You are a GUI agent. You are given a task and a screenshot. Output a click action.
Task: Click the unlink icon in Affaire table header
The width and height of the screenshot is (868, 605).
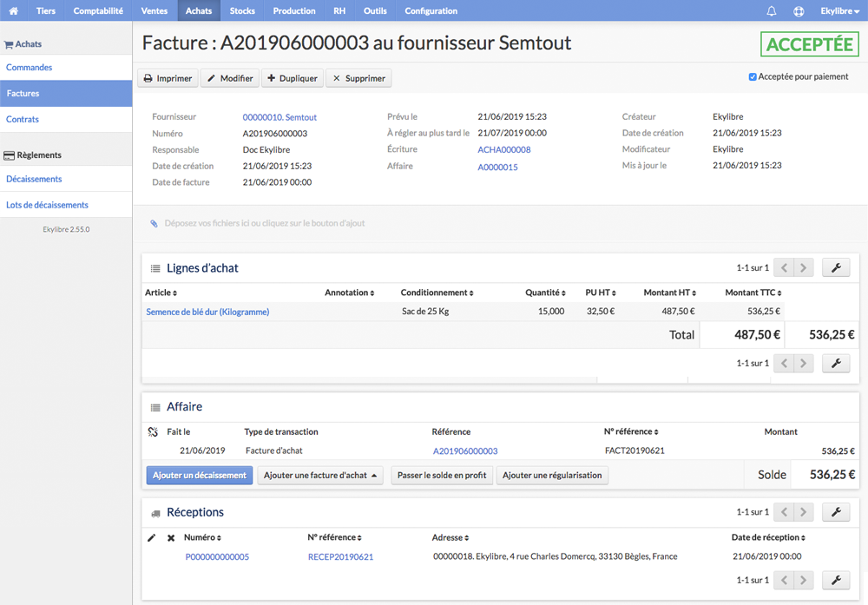coord(153,431)
